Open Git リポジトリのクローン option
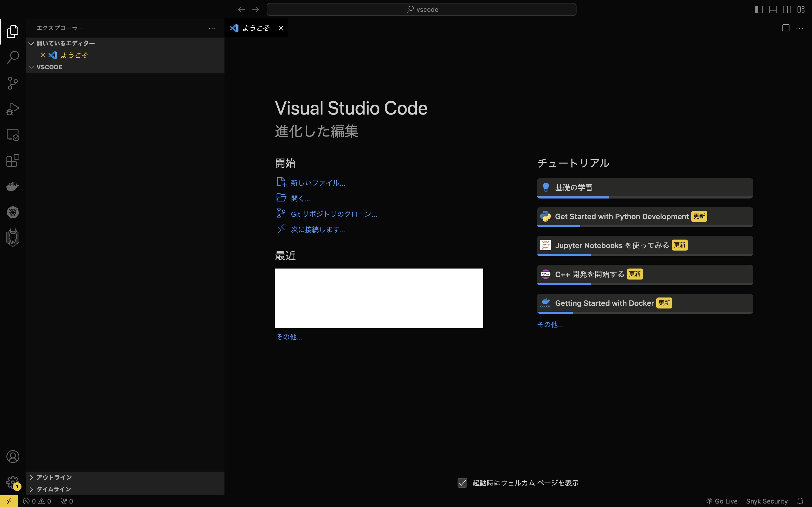Image resolution: width=812 pixels, height=507 pixels. pyautogui.click(x=334, y=214)
